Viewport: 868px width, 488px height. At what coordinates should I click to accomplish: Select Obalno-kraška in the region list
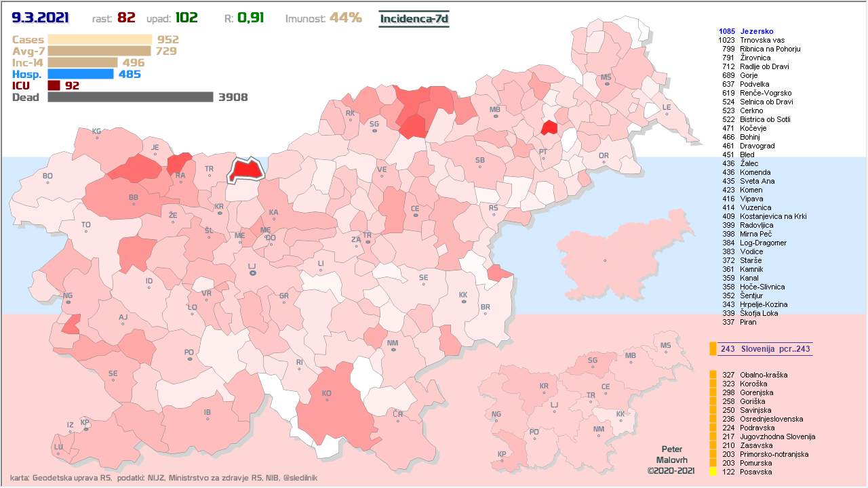pos(760,375)
